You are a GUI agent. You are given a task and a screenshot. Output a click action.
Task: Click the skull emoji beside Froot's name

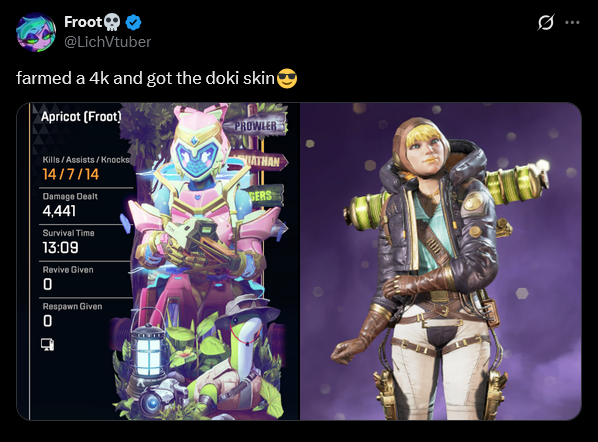click(112, 23)
